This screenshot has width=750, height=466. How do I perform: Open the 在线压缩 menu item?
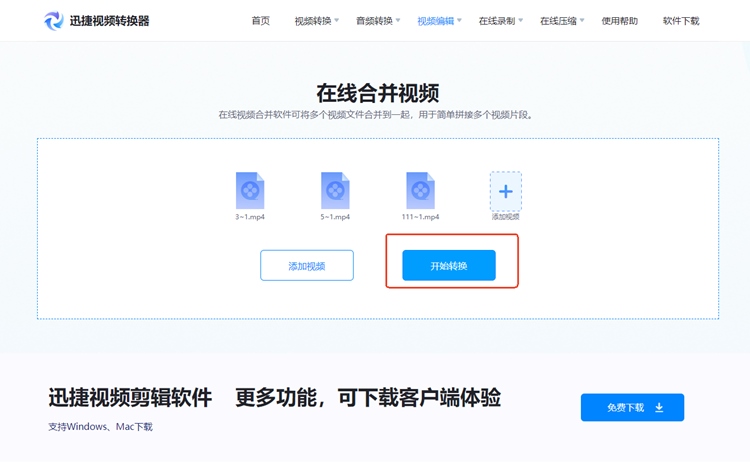point(558,21)
